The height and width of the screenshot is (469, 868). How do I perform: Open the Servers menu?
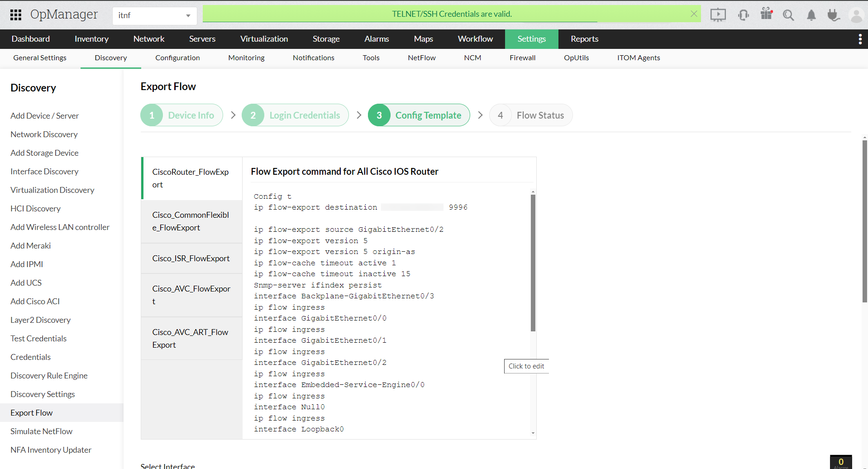coord(202,39)
